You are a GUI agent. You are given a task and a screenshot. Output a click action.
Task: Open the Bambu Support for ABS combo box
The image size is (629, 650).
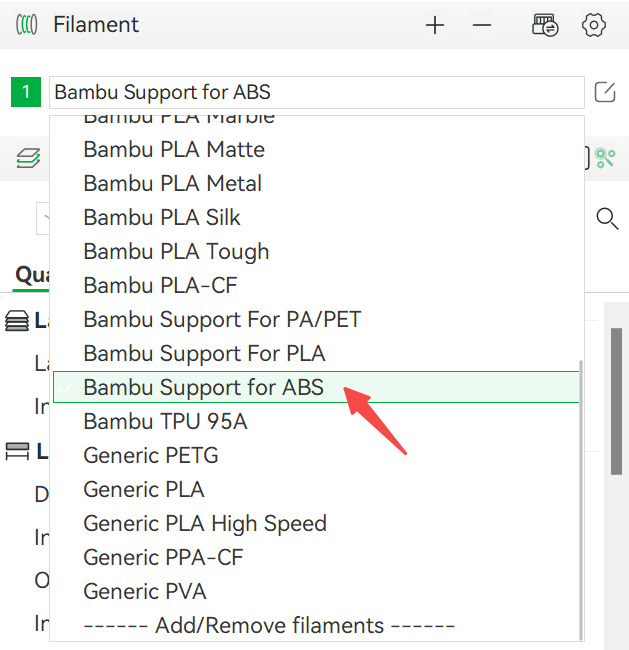pos(317,92)
